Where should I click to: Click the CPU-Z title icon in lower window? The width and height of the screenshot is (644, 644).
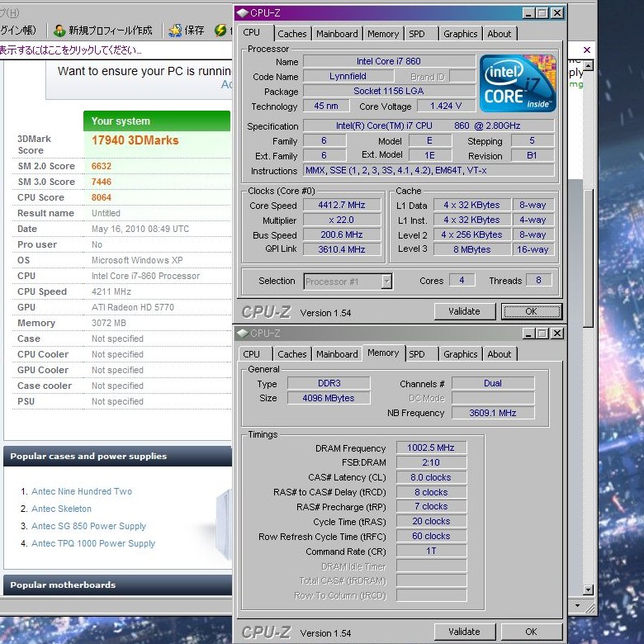[243, 333]
